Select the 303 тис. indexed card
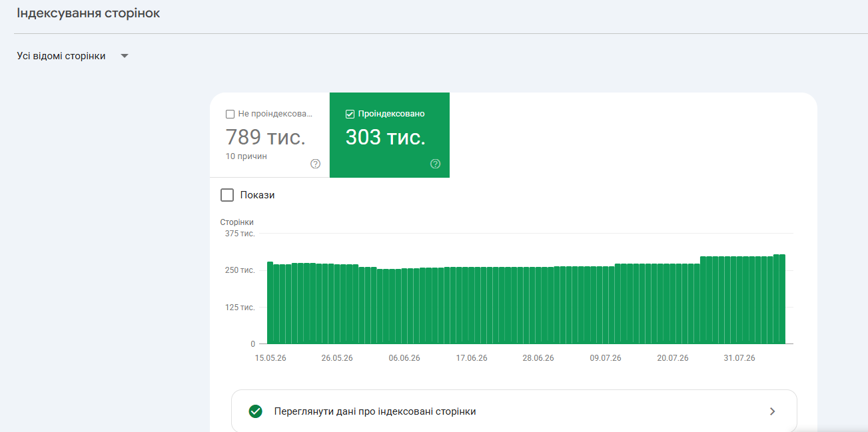Image resolution: width=868 pixels, height=432 pixels. [x=390, y=135]
